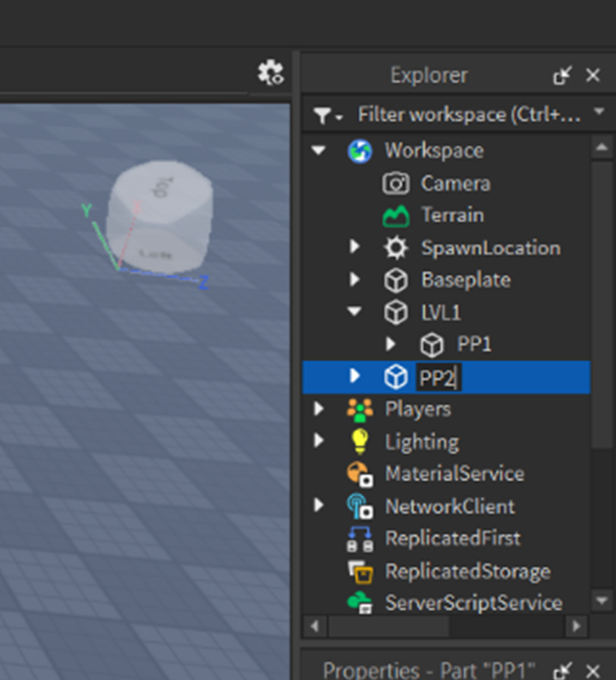
Task: Select the Lighting service
Action: click(x=422, y=442)
